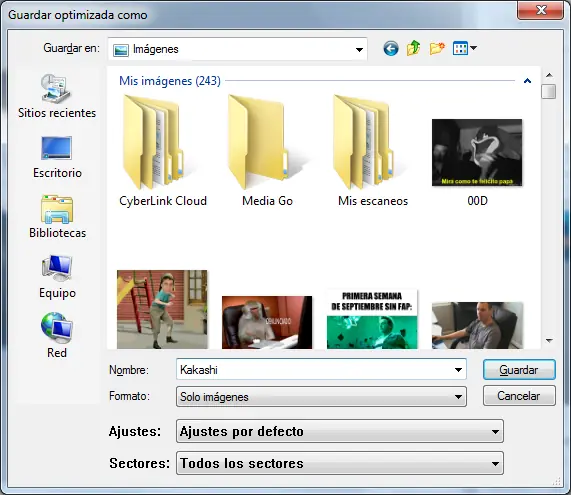
Task: Select the Mis escaneos folder
Action: coord(373,151)
